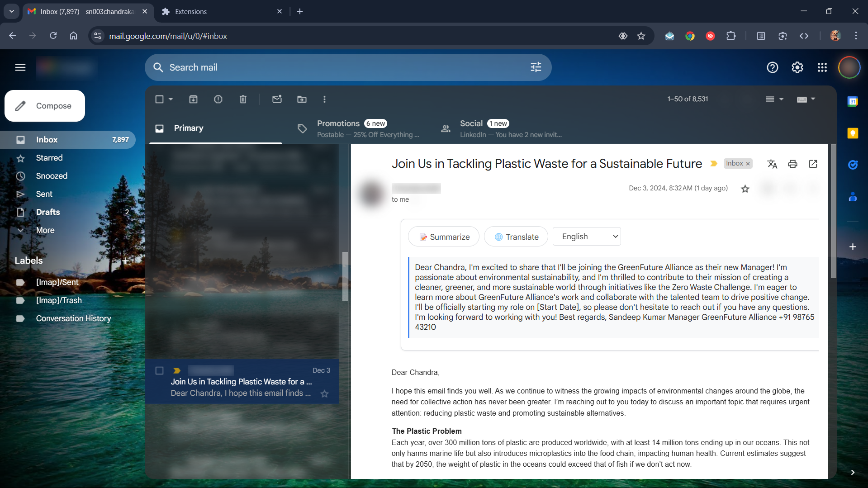
Task: Open Google Calendar side panel
Action: 853,101
